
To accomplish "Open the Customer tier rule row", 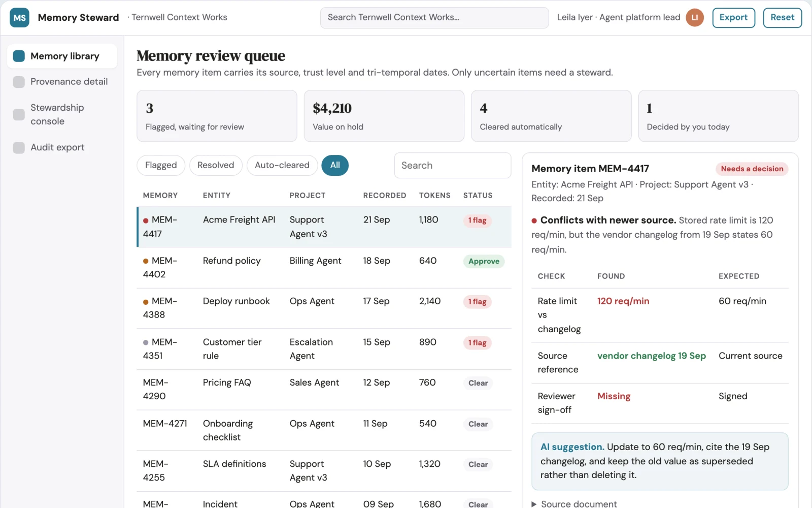I will pos(324,349).
